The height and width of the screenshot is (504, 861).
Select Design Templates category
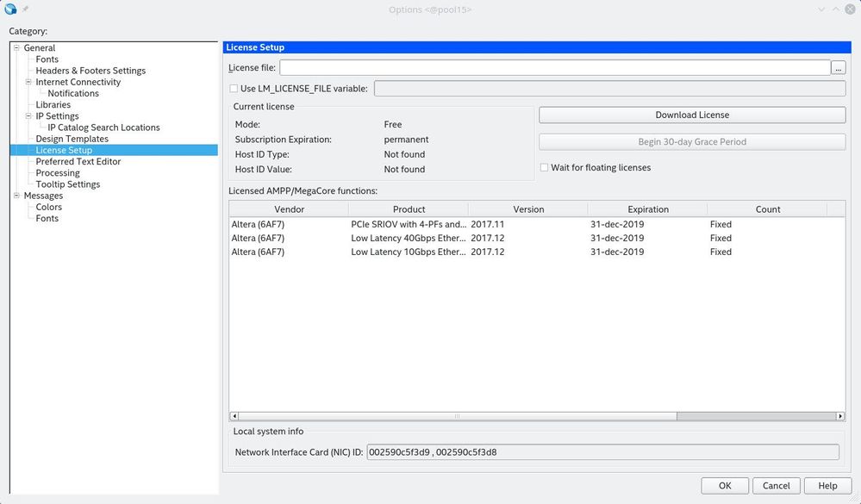tap(72, 139)
